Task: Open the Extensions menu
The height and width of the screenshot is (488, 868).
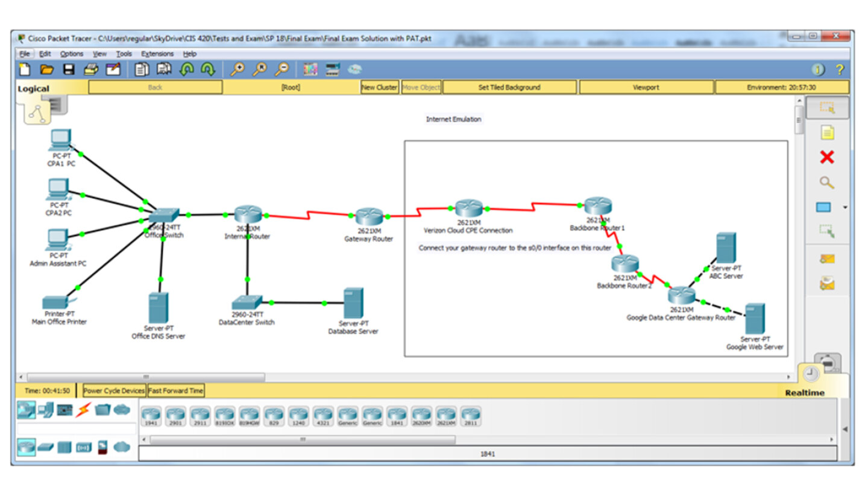Action: [157, 54]
